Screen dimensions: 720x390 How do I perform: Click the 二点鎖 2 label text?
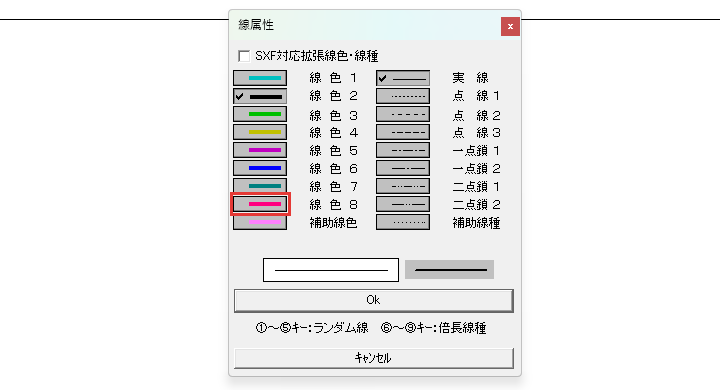click(476, 204)
